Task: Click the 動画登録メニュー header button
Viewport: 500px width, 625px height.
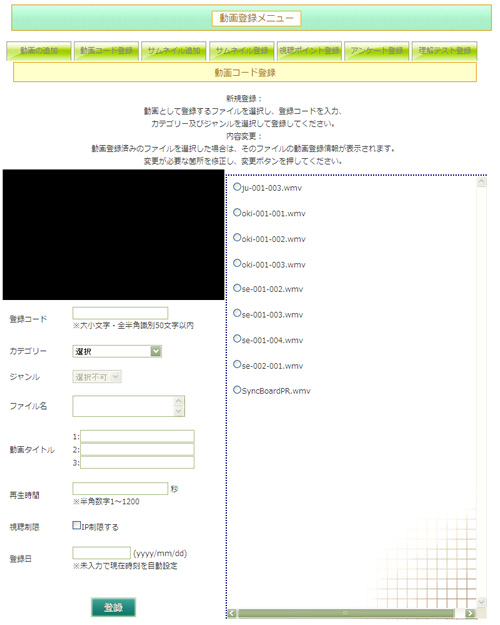Action: [256, 18]
